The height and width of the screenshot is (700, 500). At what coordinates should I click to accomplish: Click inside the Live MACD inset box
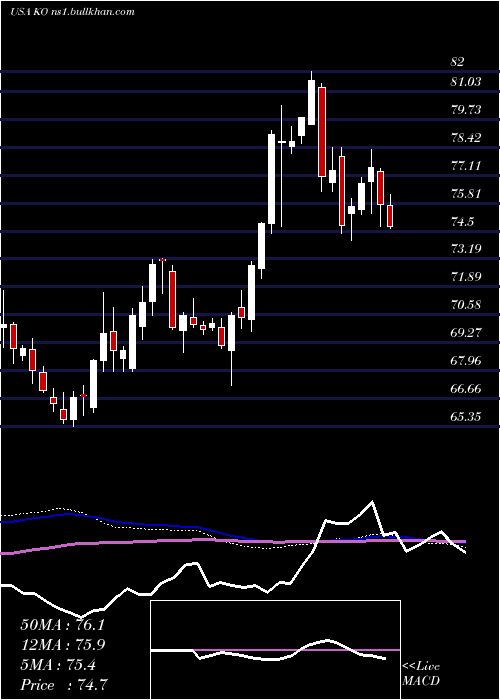275,650
